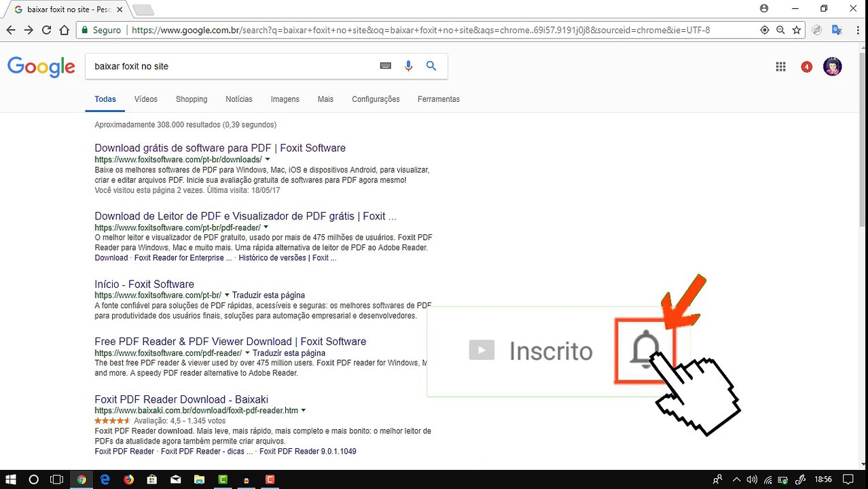
Task: Open Cortana search circle
Action: point(33,479)
